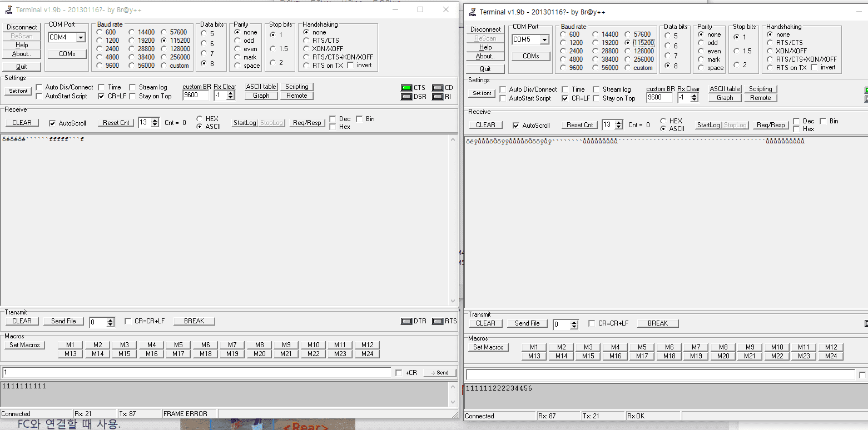The image size is (868, 430).
Task: Open About.. in the COM5 window
Action: point(485,56)
